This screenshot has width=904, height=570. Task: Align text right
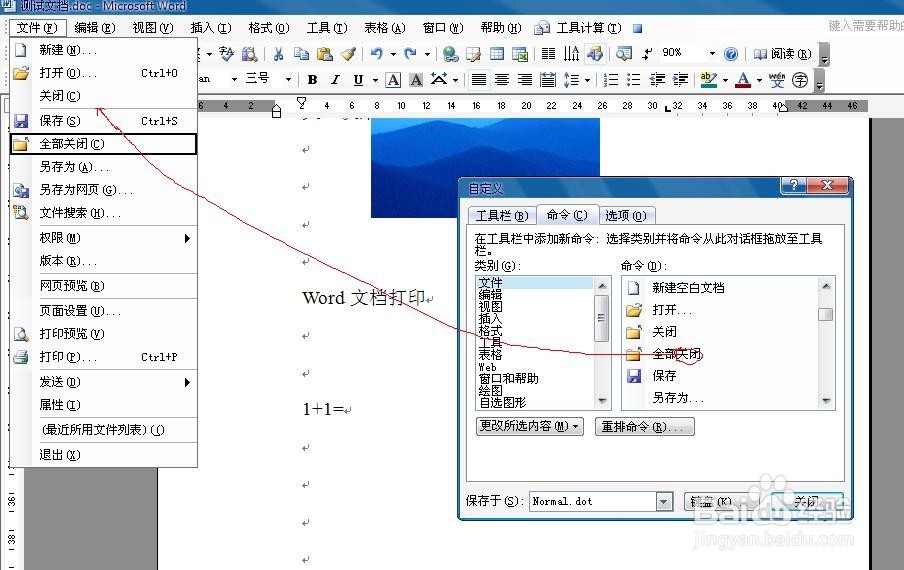point(525,80)
